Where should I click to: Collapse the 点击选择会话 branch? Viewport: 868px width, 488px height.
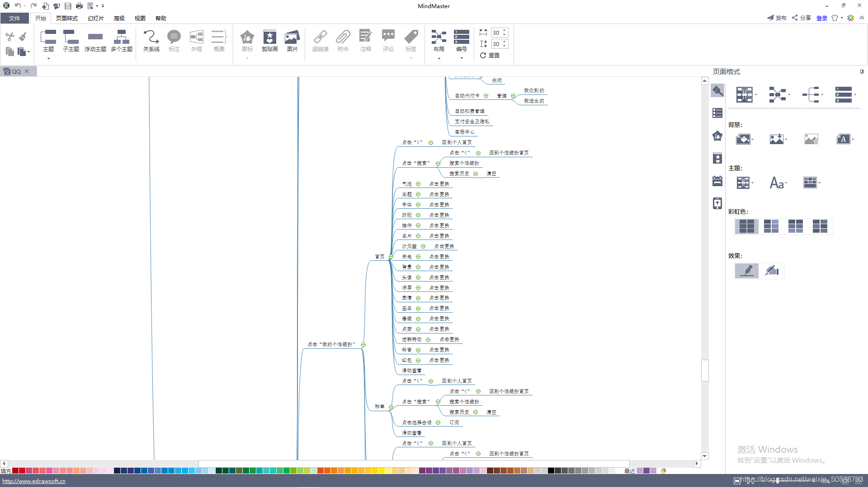tap(438, 422)
